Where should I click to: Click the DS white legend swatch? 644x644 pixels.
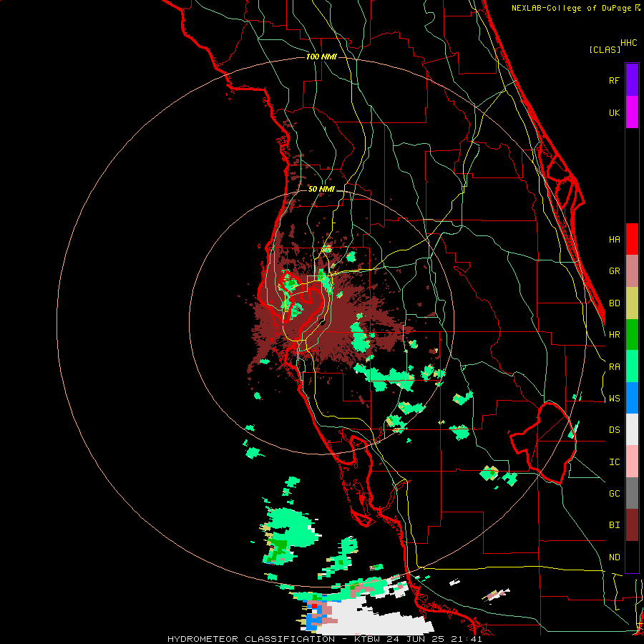click(x=632, y=429)
